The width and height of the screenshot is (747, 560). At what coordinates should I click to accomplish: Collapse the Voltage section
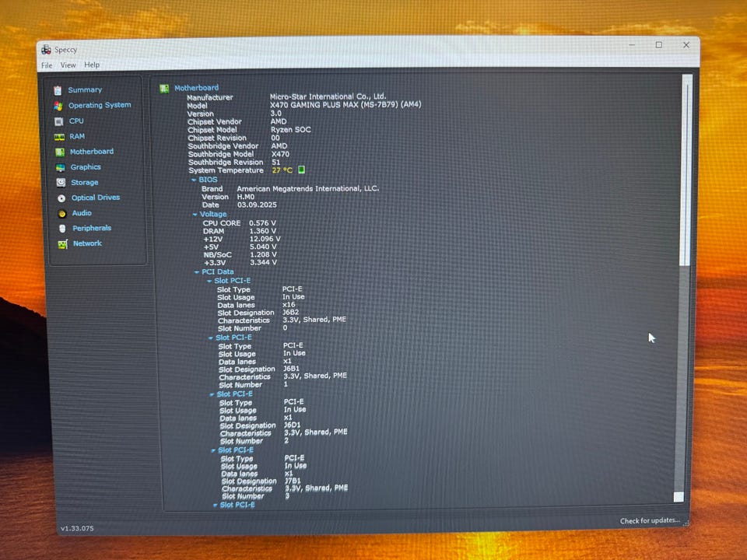(195, 215)
